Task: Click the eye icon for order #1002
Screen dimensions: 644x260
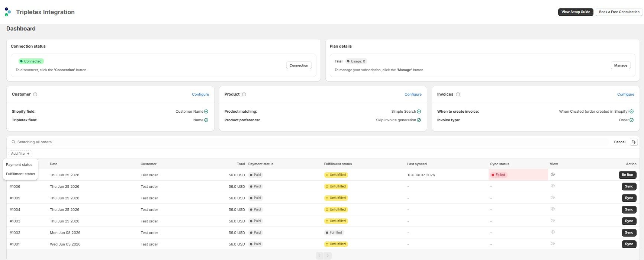Action: click(x=553, y=232)
